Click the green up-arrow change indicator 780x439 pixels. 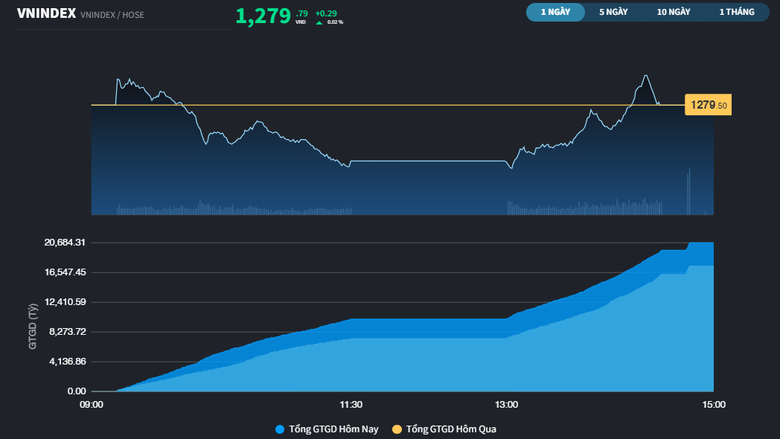click(x=319, y=22)
